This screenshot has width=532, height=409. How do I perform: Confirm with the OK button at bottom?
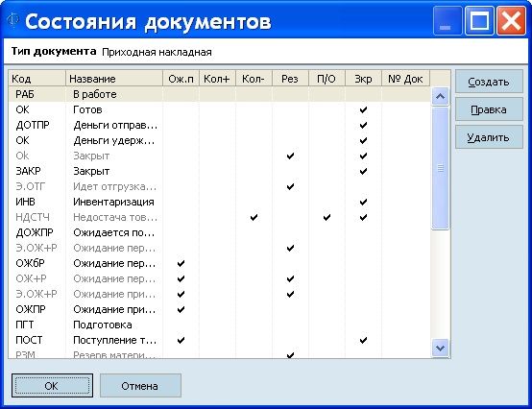[x=52, y=386]
